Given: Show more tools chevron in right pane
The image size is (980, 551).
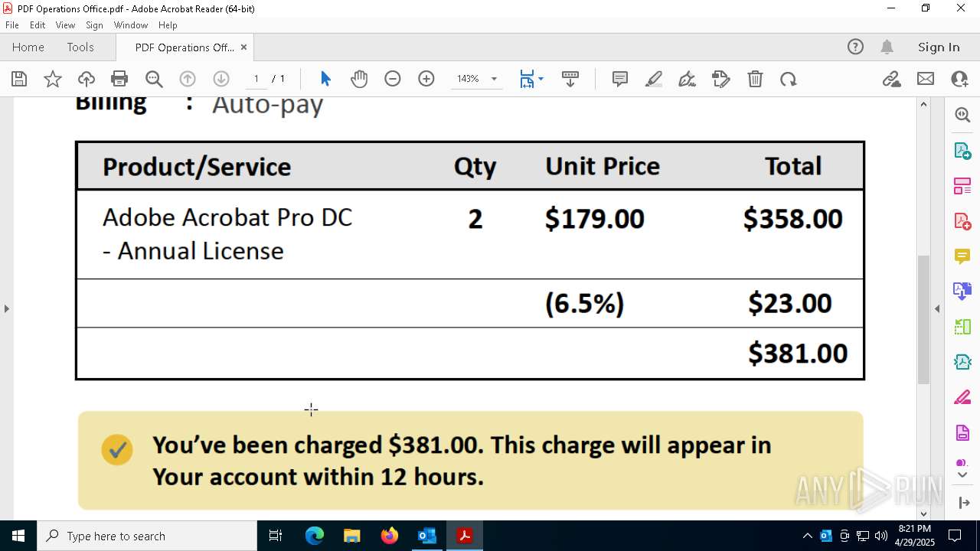Looking at the screenshot, I should point(962,475).
